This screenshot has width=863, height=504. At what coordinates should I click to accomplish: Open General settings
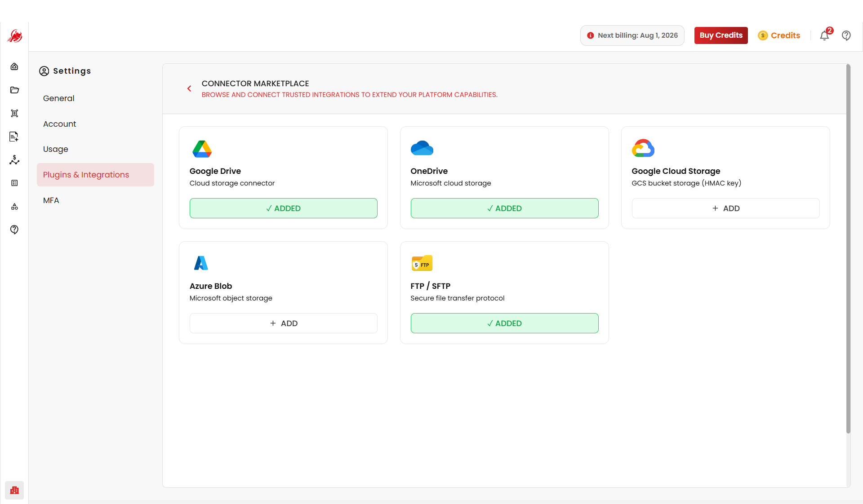pos(58,98)
